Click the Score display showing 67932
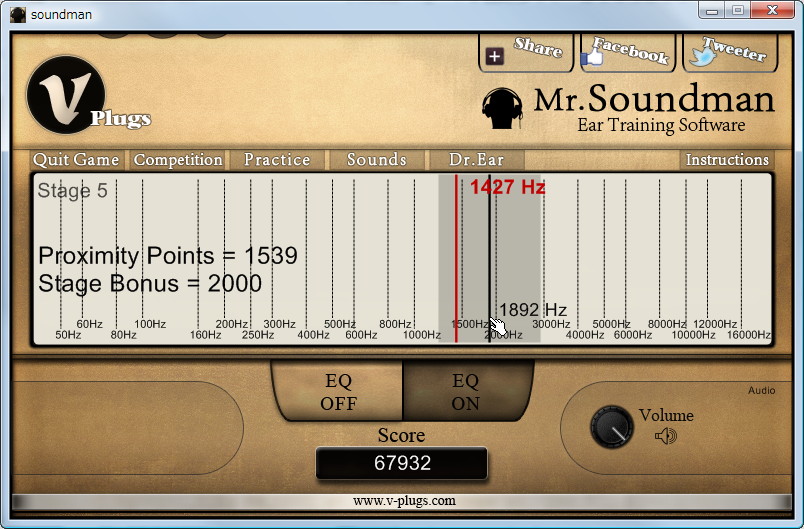 [x=402, y=463]
